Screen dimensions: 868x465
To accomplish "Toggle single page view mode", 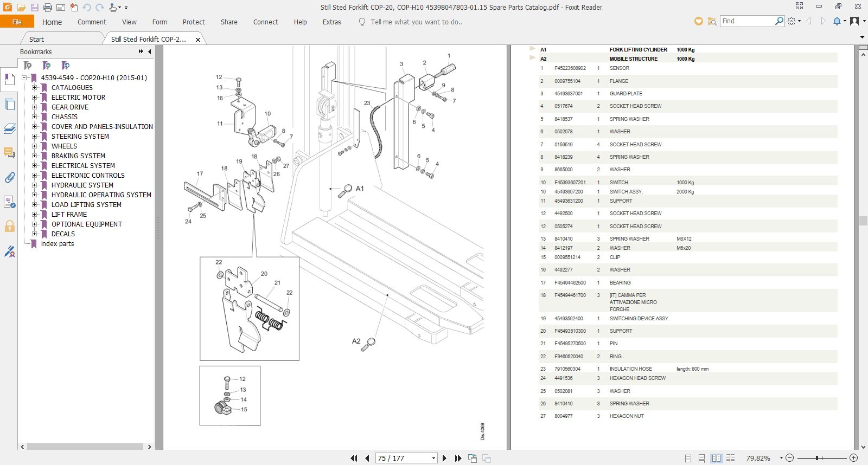I will coord(688,458).
